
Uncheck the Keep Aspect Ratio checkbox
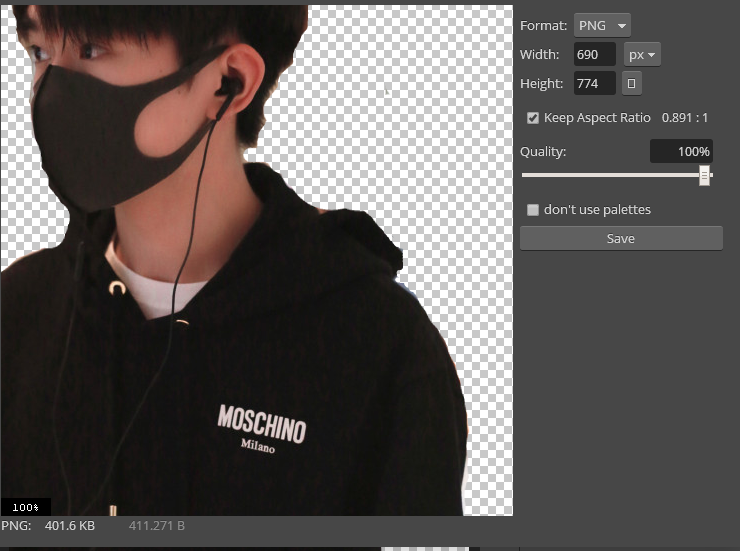(x=533, y=118)
